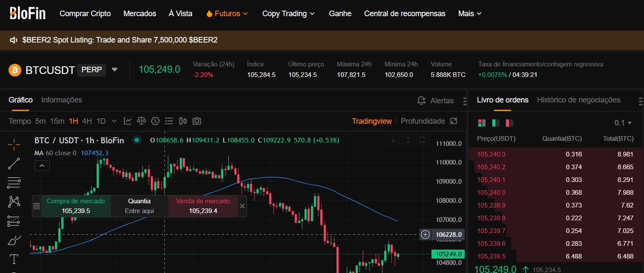
Task: Open Central de recompensas
Action: (x=405, y=14)
